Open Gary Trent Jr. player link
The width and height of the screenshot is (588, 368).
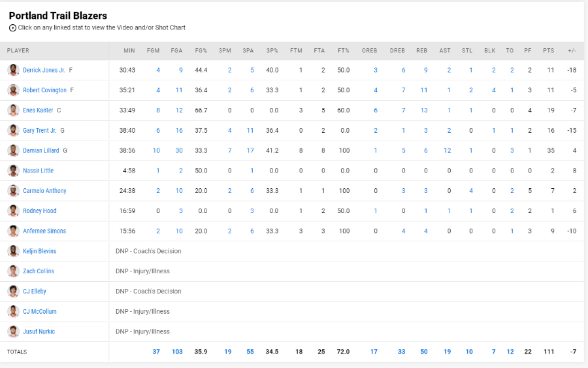coord(40,131)
